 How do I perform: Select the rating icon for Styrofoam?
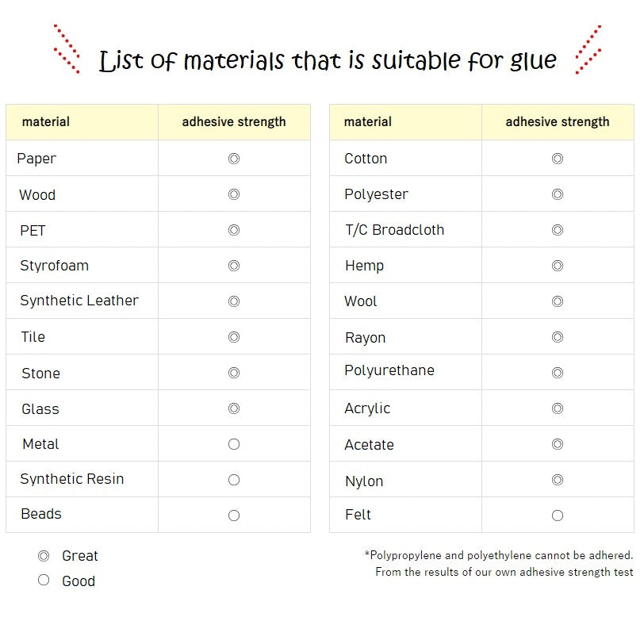coord(234,266)
